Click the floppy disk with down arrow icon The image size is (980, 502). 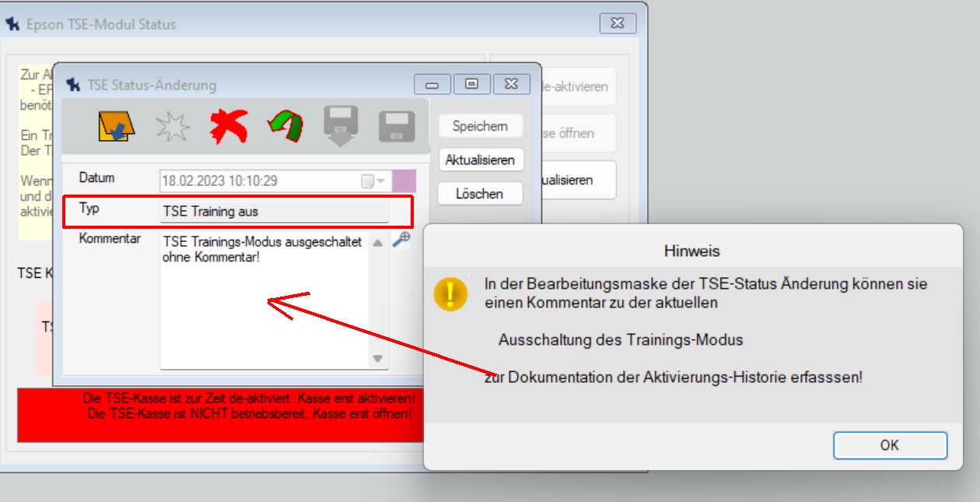click(341, 126)
